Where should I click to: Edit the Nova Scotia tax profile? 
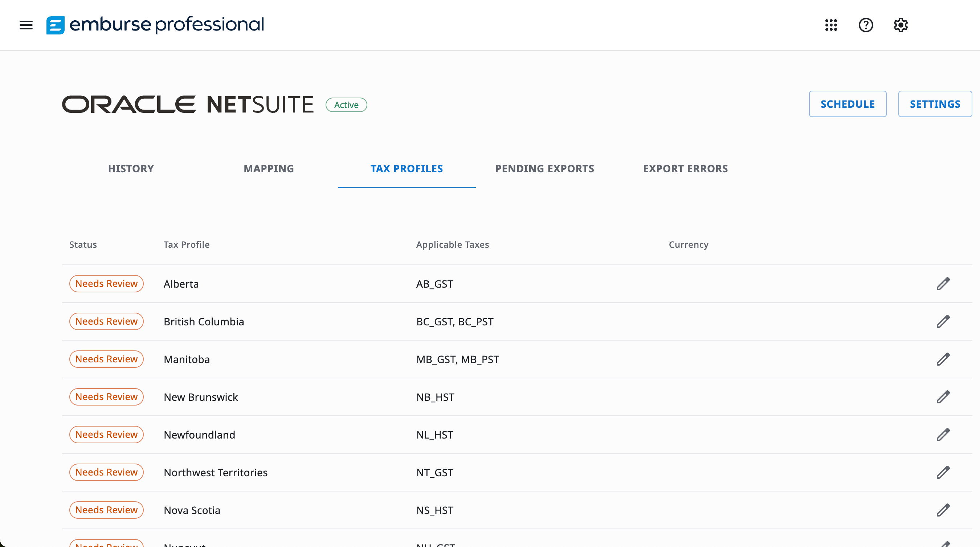point(943,510)
